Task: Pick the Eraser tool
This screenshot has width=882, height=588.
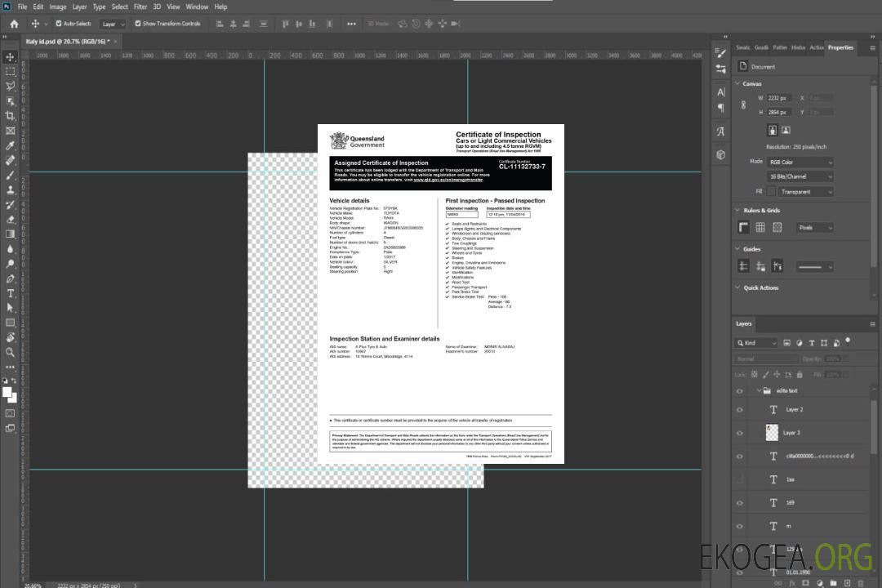Action: (11, 219)
